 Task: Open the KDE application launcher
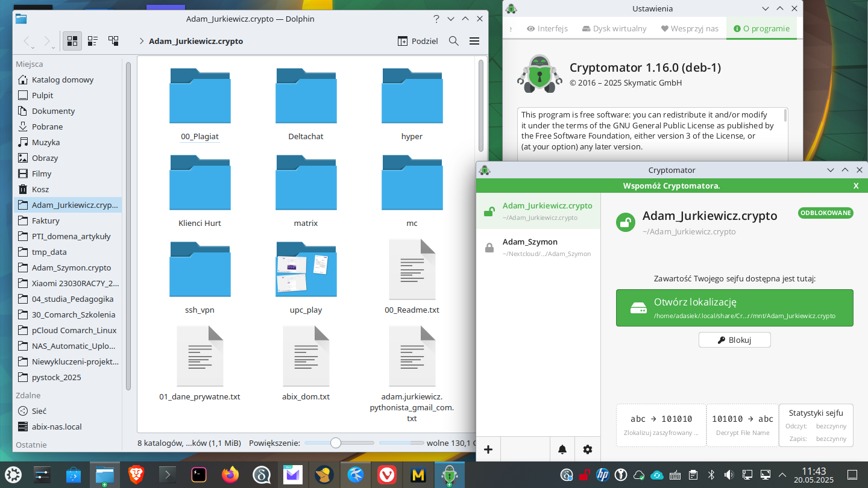(13, 475)
